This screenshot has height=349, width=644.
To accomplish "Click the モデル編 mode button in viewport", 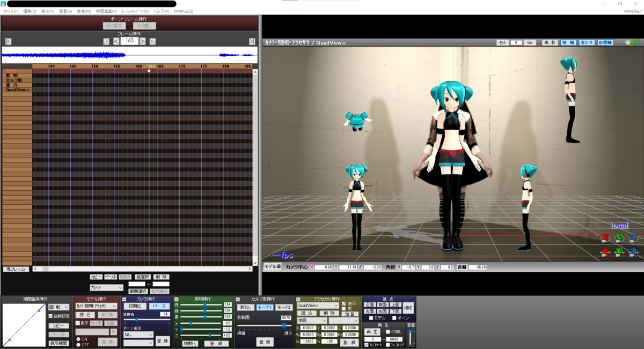I will click(x=273, y=266).
